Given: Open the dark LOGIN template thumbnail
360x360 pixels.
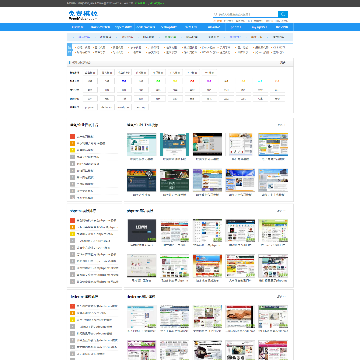Looking at the screenshot, I should pyautogui.click(x=142, y=230).
